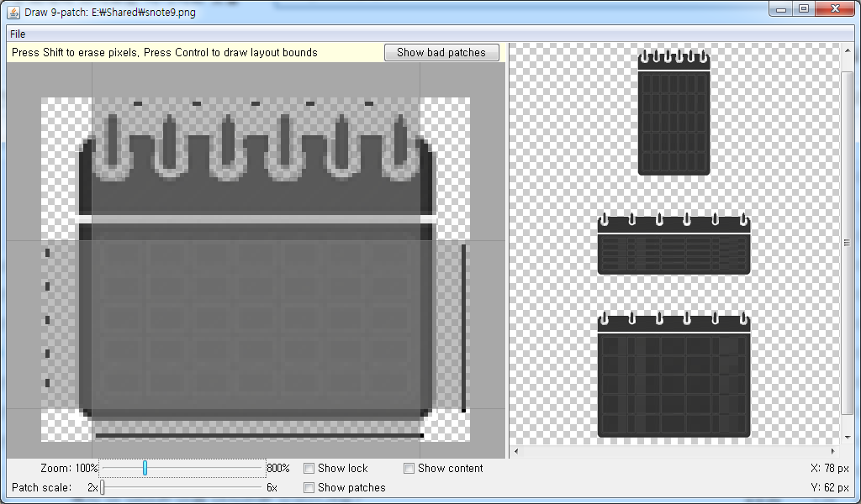
Task: Click the preview pane scroll down arrow
Action: click(847, 437)
